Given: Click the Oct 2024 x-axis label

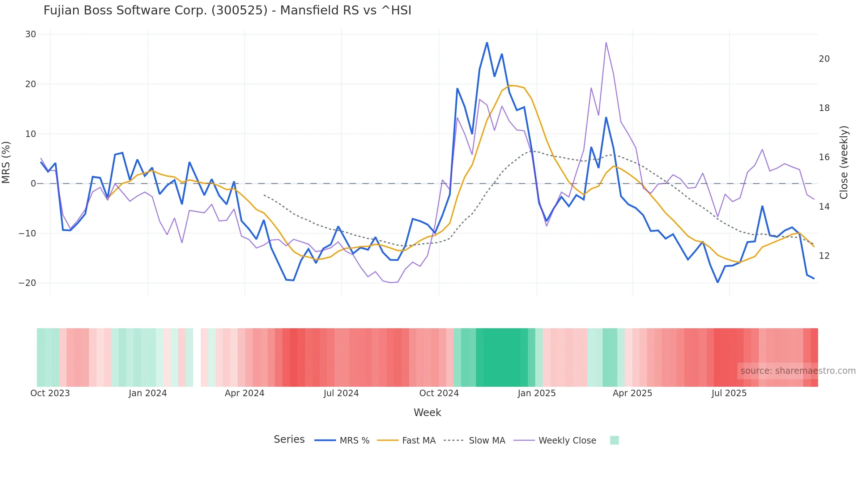Looking at the screenshot, I should click(x=439, y=393).
